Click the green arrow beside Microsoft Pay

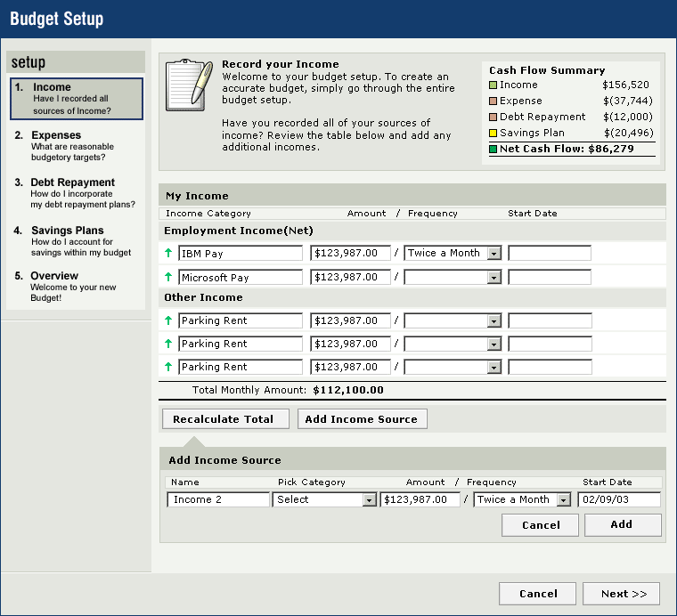[168, 278]
